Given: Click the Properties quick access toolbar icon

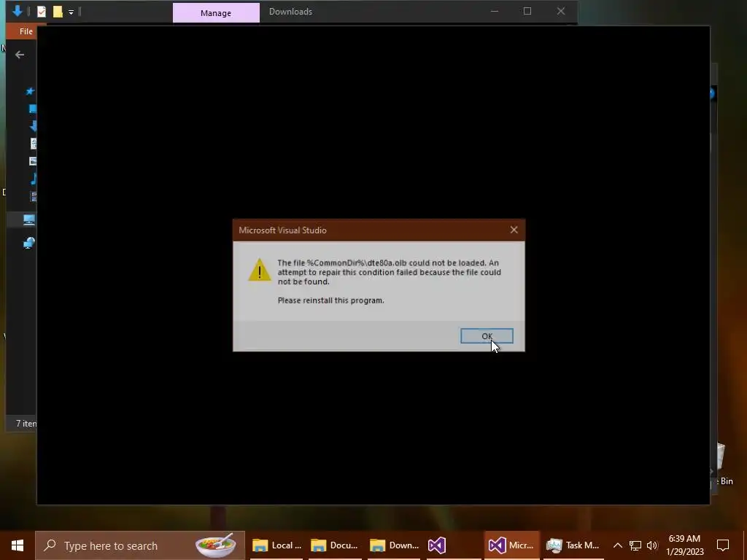Looking at the screenshot, I should click(x=42, y=12).
